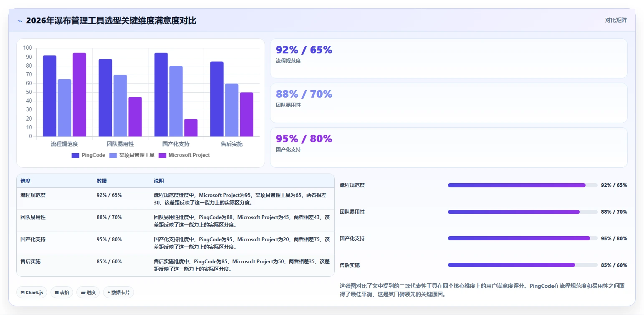Click the 某项目管理工具 bar for 售后实施
The height and width of the screenshot is (315, 644).
pyautogui.click(x=232, y=110)
